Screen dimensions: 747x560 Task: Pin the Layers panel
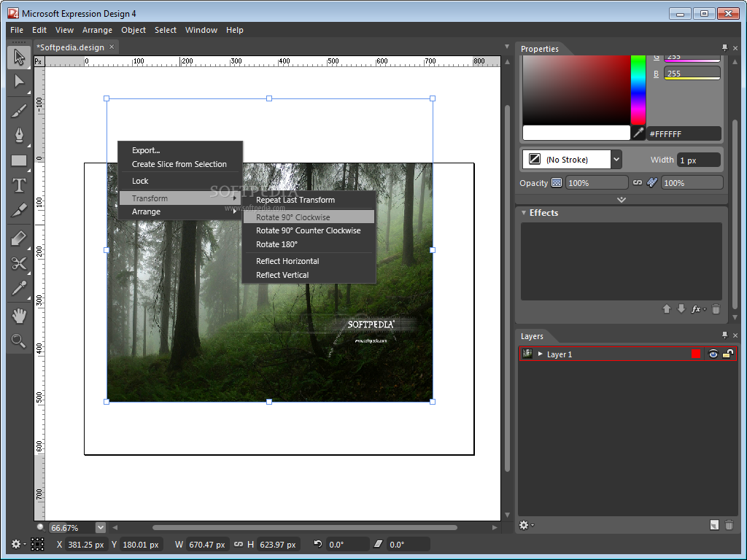click(x=724, y=335)
